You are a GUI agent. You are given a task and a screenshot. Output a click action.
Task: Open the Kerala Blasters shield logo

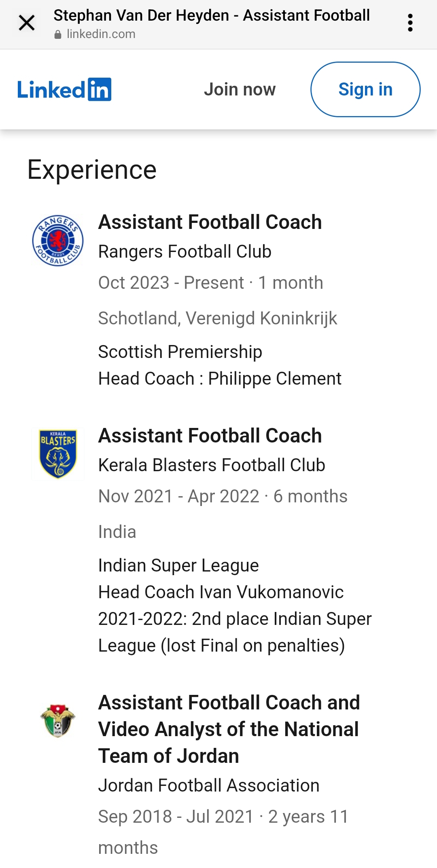(x=58, y=454)
